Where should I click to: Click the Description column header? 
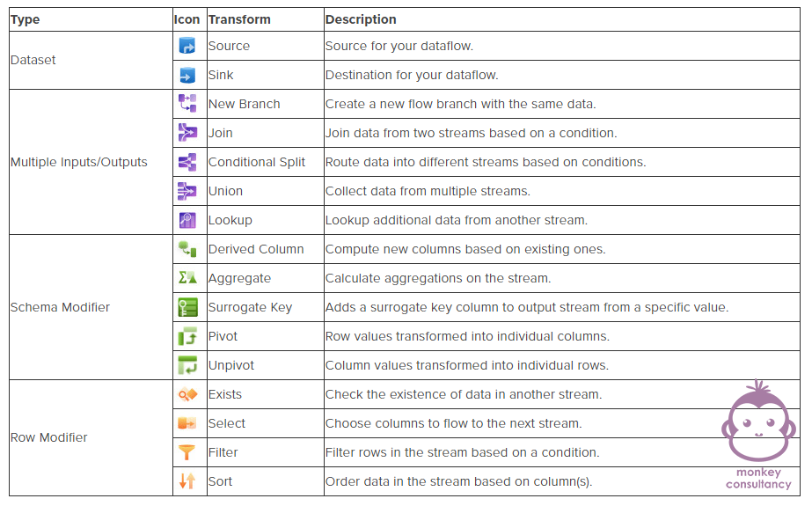coord(361,19)
